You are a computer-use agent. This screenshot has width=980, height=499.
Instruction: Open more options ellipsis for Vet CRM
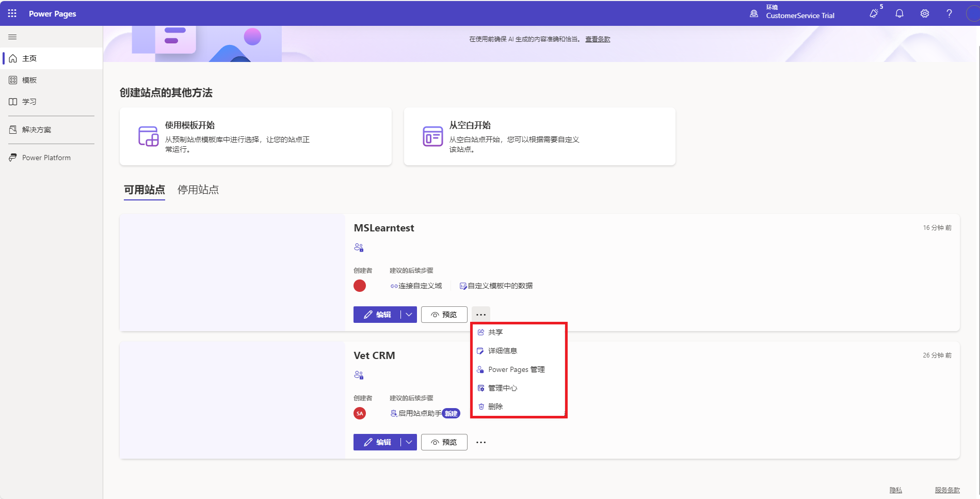tap(481, 442)
